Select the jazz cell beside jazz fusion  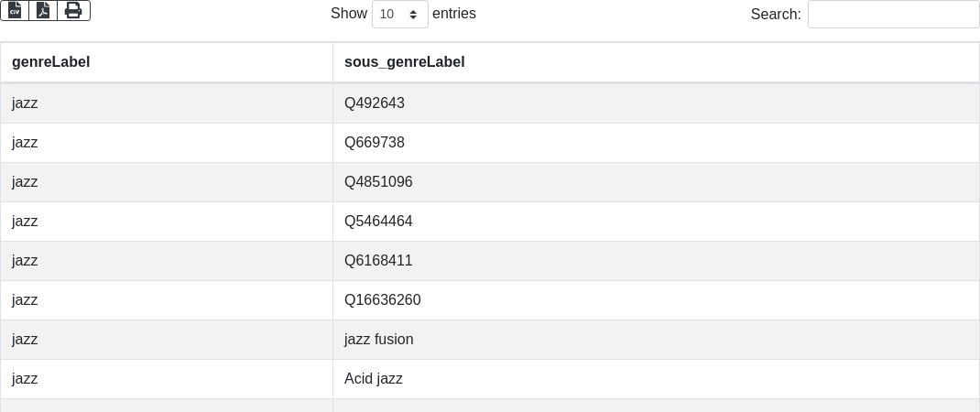pyautogui.click(x=25, y=340)
